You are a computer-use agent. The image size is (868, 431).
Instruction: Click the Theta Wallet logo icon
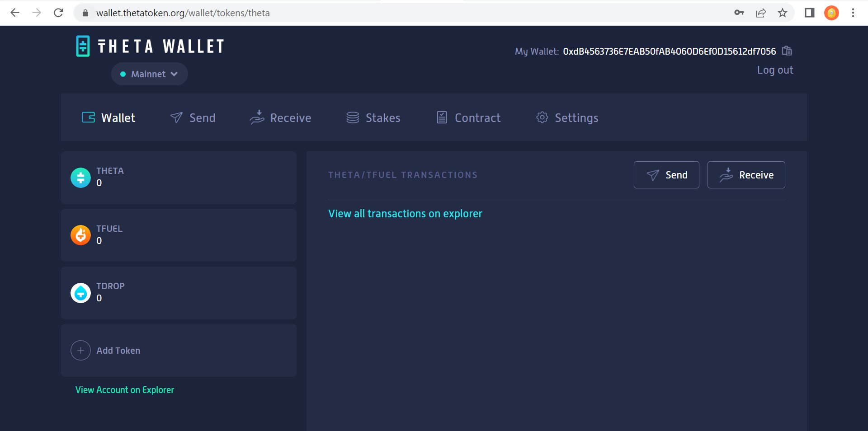[83, 46]
